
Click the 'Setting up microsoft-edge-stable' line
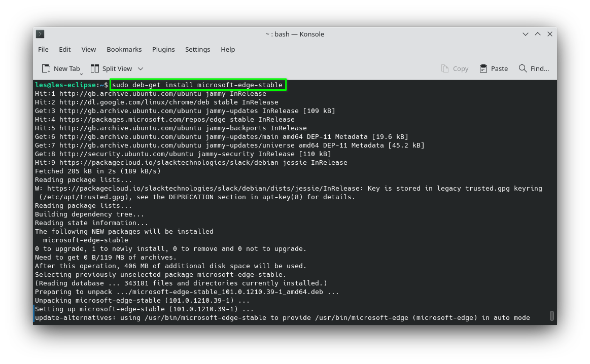(x=144, y=309)
